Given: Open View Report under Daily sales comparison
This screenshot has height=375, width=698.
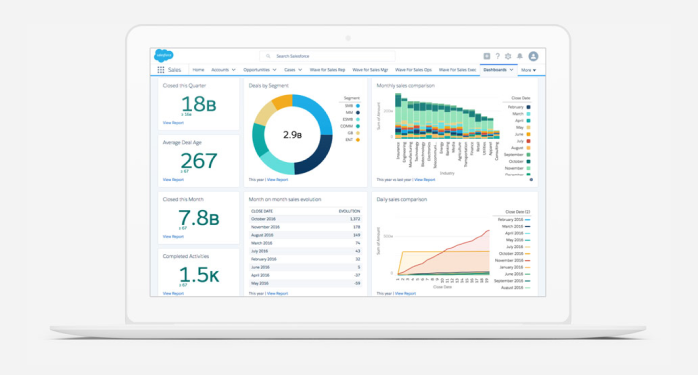Looking at the screenshot, I should tap(405, 293).
